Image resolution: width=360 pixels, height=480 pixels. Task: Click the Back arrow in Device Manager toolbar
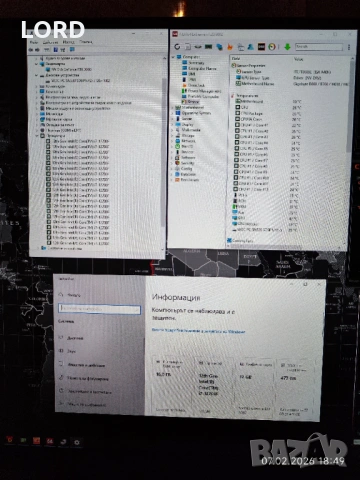tap(31, 50)
